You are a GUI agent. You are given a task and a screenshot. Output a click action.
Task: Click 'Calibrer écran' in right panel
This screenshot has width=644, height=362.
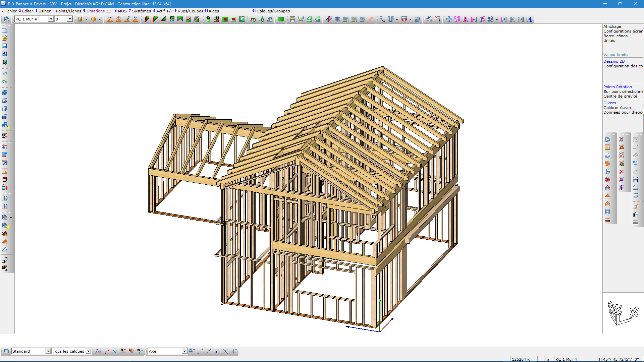point(617,108)
